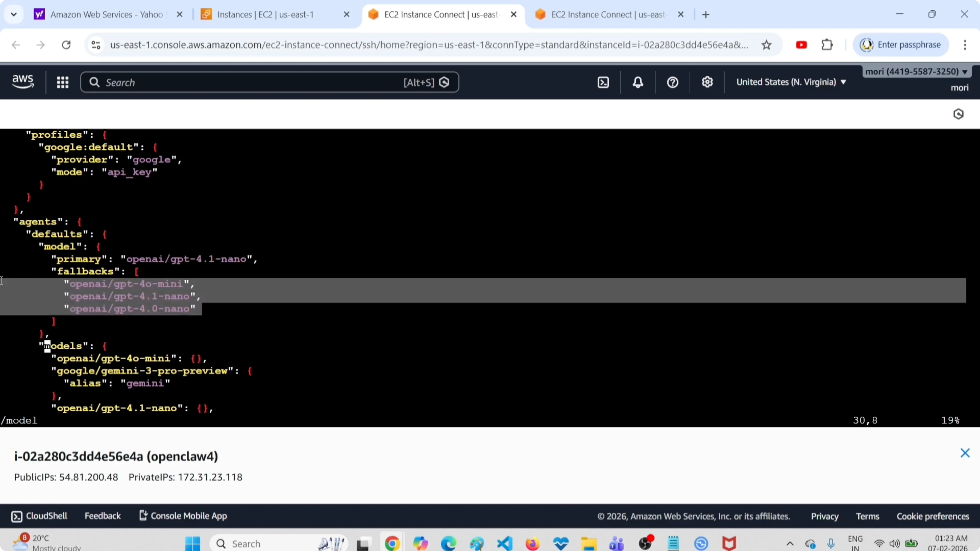Toggle the bookmark star for this page
Screen dimensions: 980x551
pyautogui.click(x=767, y=44)
